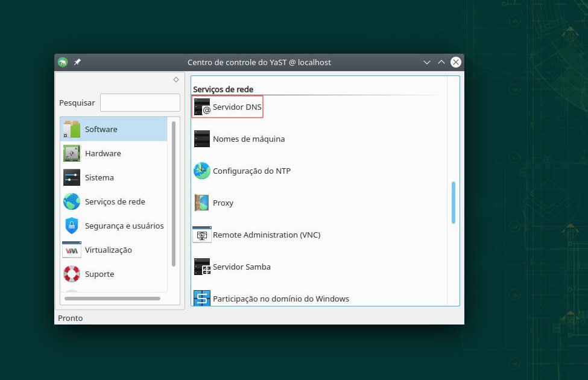Open the Servidor DNS module icon
The image size is (588, 380).
[x=202, y=107]
